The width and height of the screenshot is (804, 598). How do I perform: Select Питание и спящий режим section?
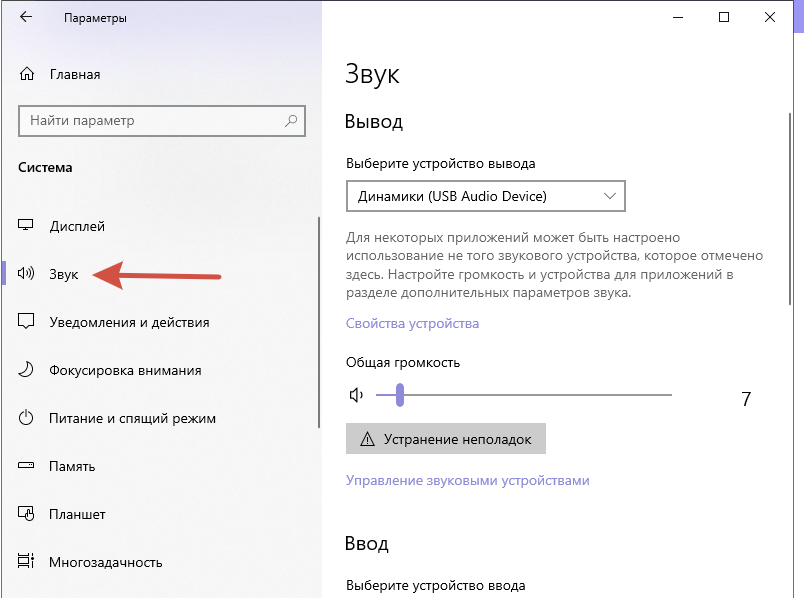pyautogui.click(x=132, y=418)
